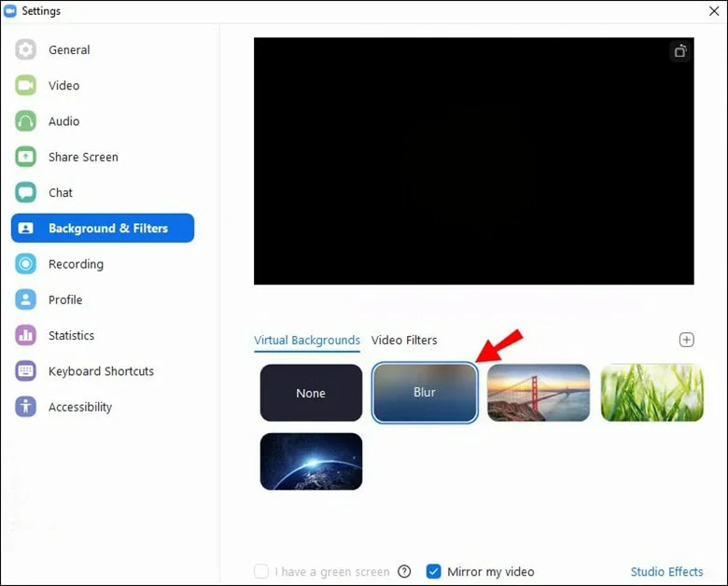The width and height of the screenshot is (728, 586).
Task: Click the General gear icon
Action: pyautogui.click(x=25, y=49)
